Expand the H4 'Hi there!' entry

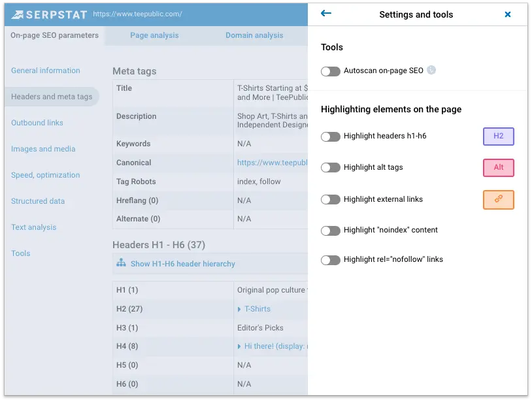239,346
